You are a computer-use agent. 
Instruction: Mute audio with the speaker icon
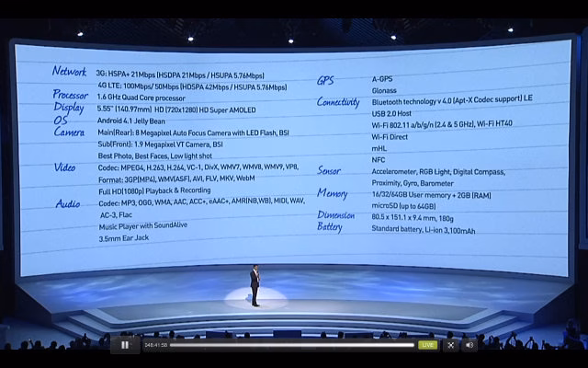[x=469, y=345]
